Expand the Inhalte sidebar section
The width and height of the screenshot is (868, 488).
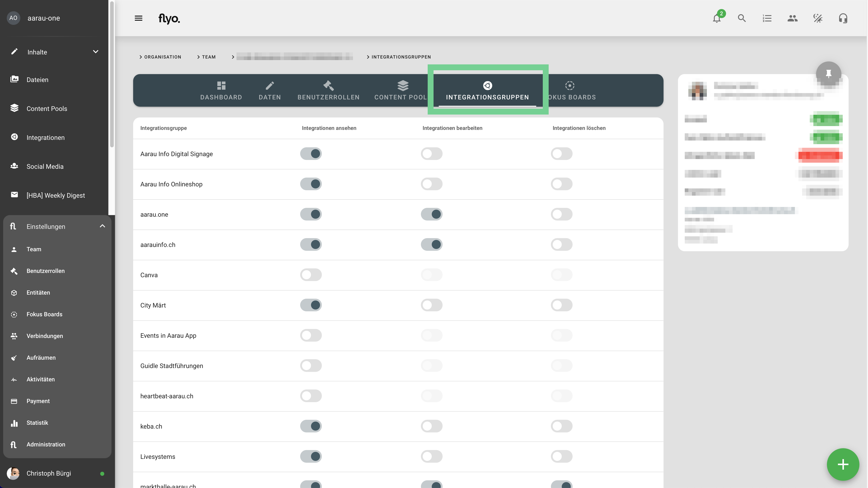tap(96, 52)
